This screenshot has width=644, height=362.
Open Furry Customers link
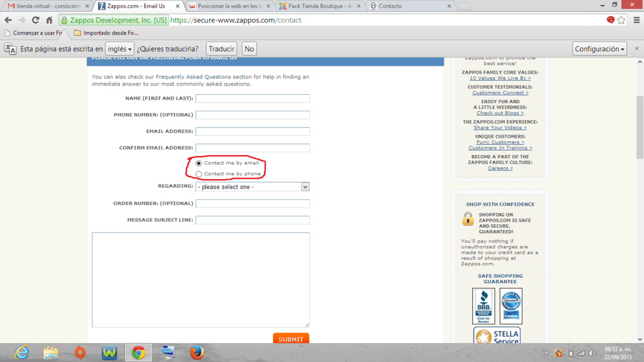(x=500, y=142)
